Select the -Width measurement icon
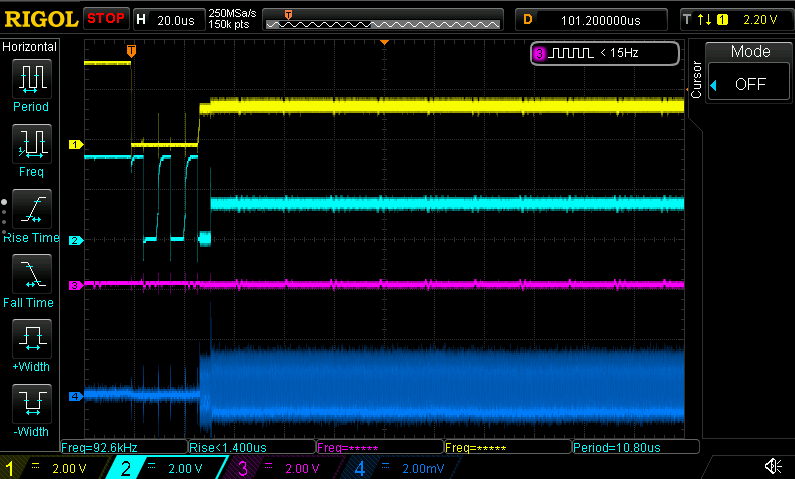Screen dimensions: 795x479 click(30, 402)
